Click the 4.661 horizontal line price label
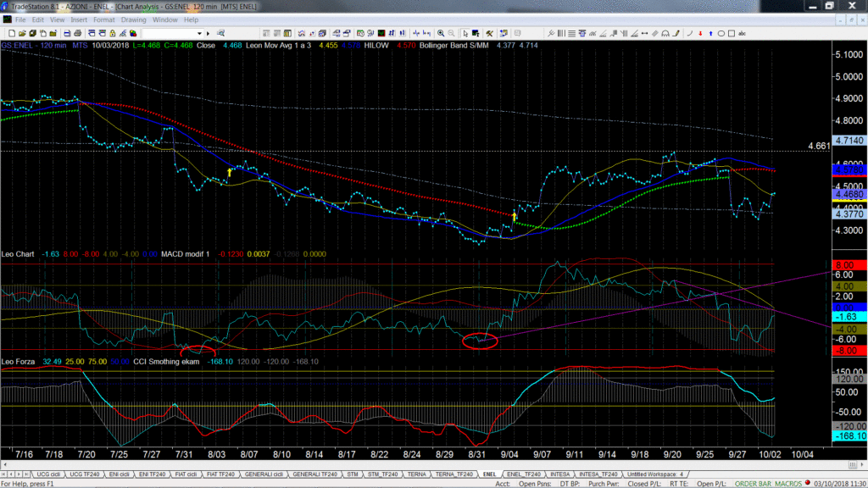868x488 pixels. [819, 146]
